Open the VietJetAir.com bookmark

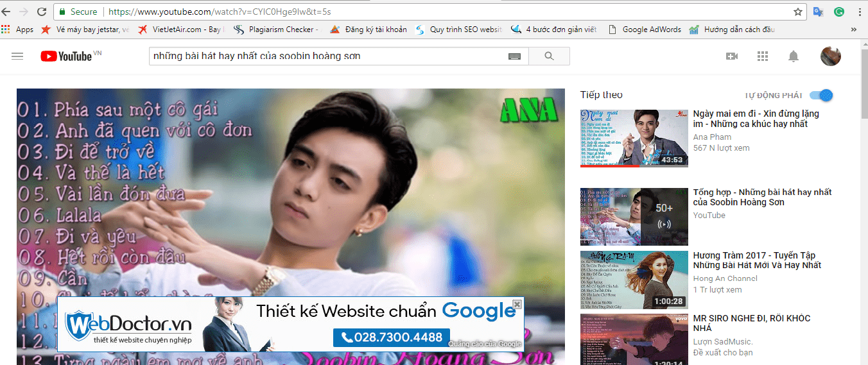[180, 30]
